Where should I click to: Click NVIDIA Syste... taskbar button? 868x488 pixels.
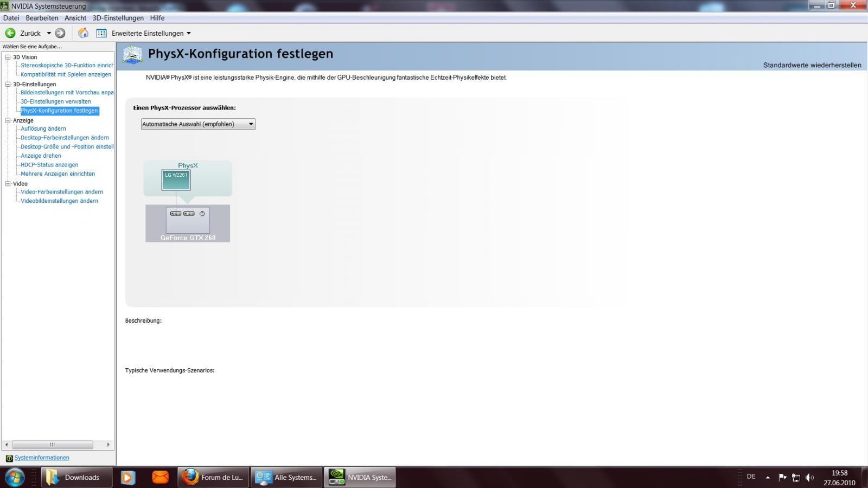click(360, 477)
